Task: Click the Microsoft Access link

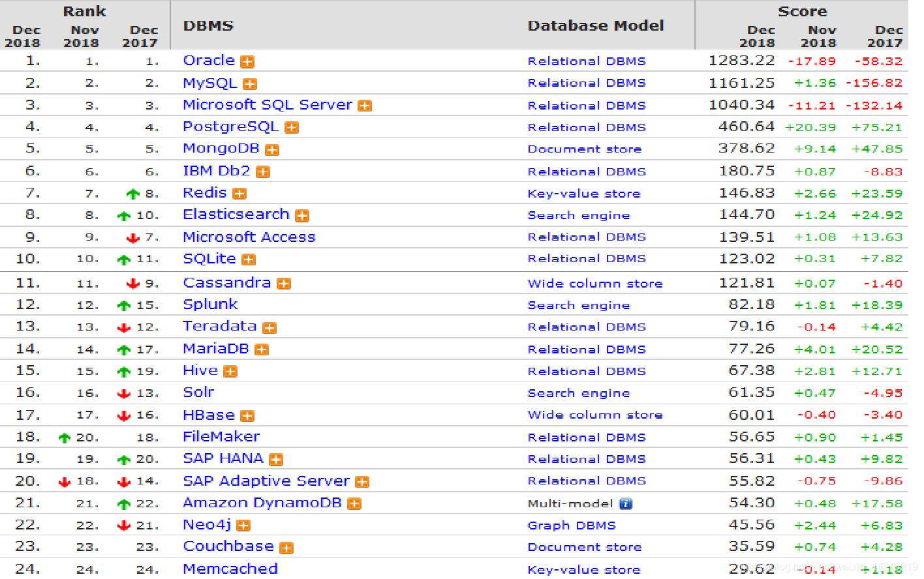Action: 249,237
